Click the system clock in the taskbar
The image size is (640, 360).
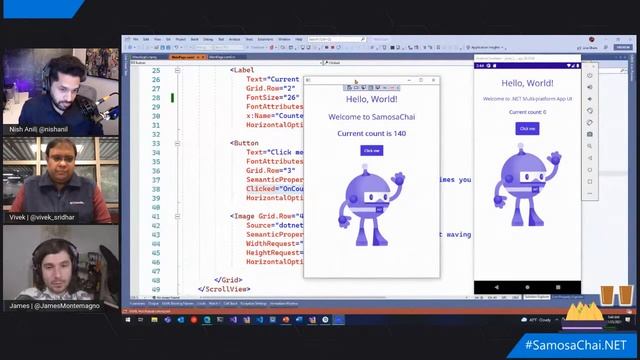613,320
